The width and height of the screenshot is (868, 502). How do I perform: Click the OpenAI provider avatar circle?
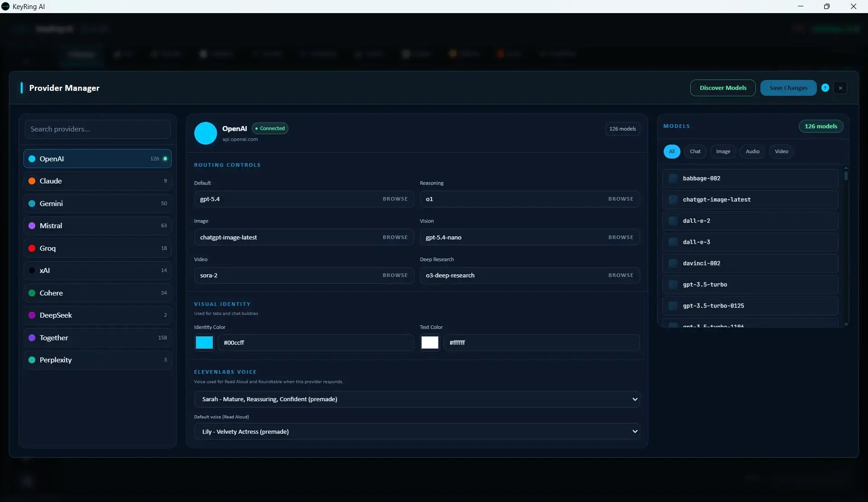(205, 133)
